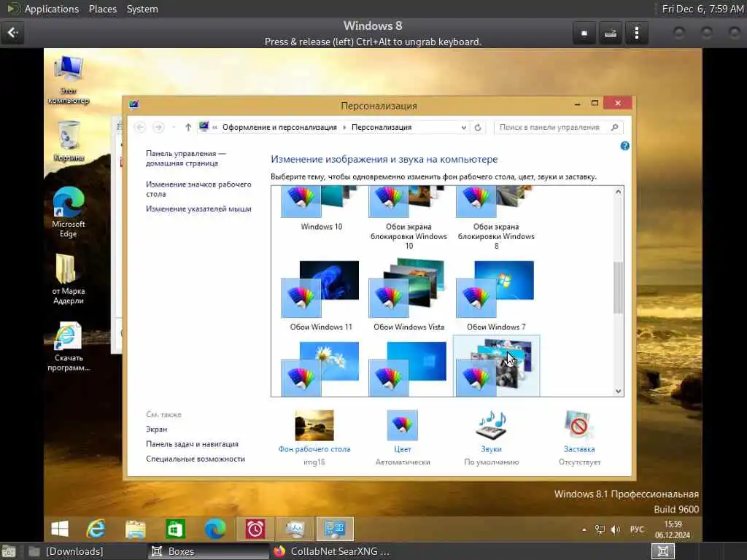Open the от Марка Аддерли folder
747x560 pixels.
(69, 279)
